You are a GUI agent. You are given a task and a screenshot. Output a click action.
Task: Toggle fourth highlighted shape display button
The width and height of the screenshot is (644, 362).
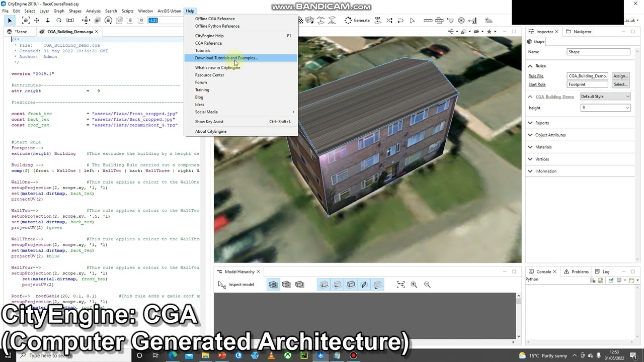coord(364,285)
